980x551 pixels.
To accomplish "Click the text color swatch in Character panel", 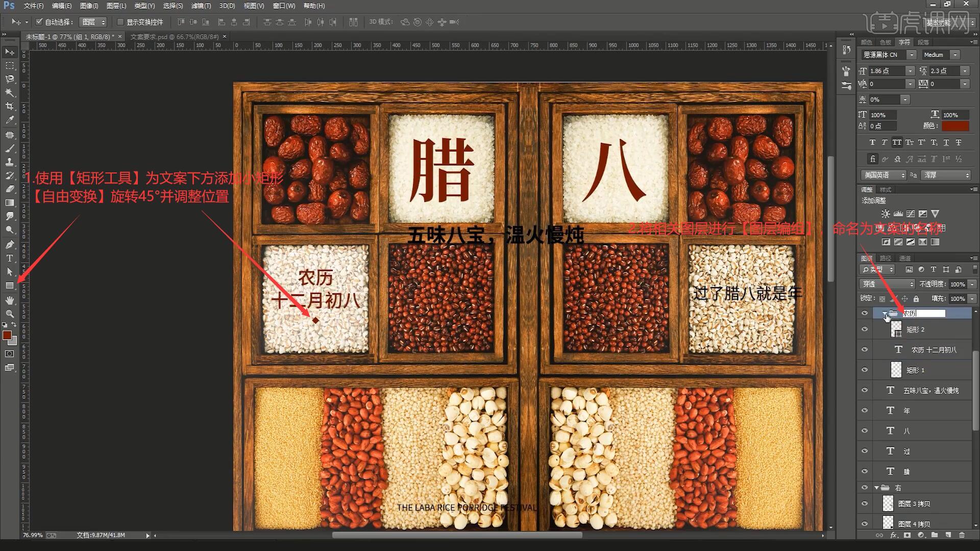I will point(954,126).
